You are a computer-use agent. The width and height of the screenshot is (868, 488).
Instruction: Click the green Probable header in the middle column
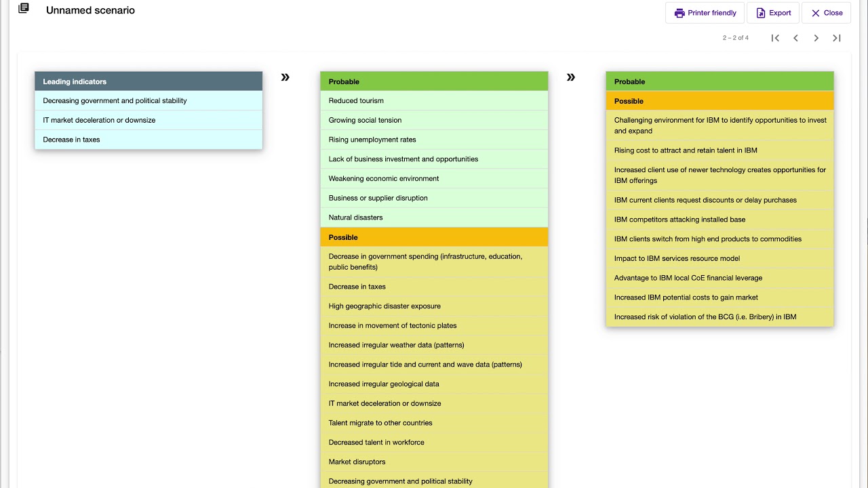(x=434, y=81)
